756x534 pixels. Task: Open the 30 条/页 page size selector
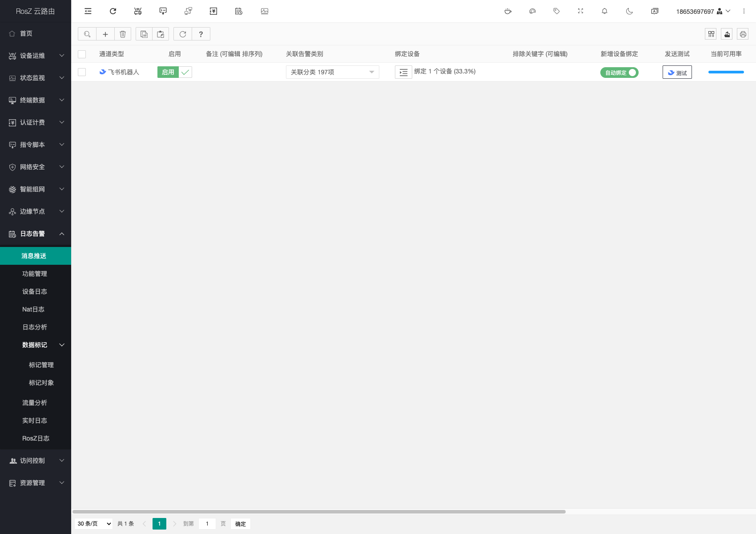94,524
